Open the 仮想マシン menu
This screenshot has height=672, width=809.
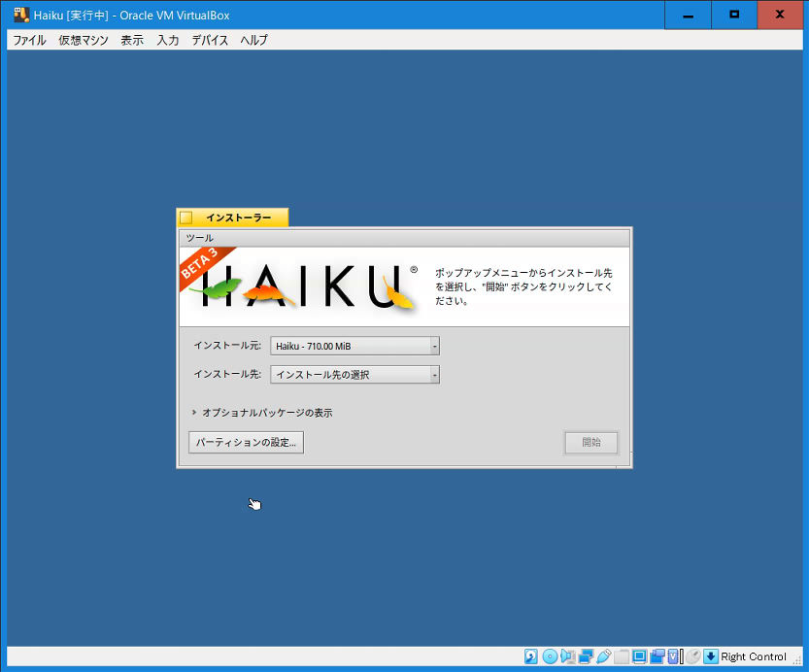pyautogui.click(x=84, y=40)
